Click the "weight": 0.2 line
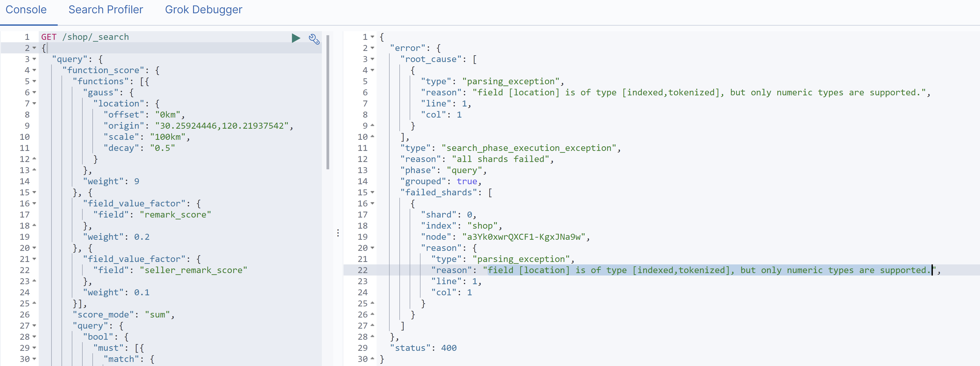This screenshot has width=980, height=366. [117, 237]
